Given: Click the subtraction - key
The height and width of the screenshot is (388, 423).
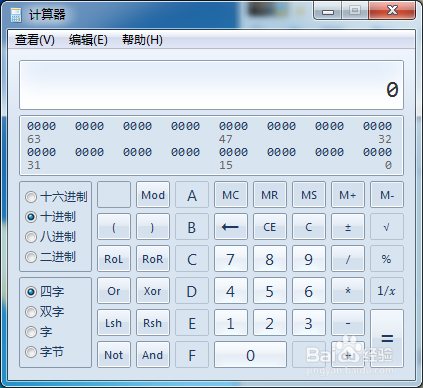Looking at the screenshot, I should click(348, 323).
